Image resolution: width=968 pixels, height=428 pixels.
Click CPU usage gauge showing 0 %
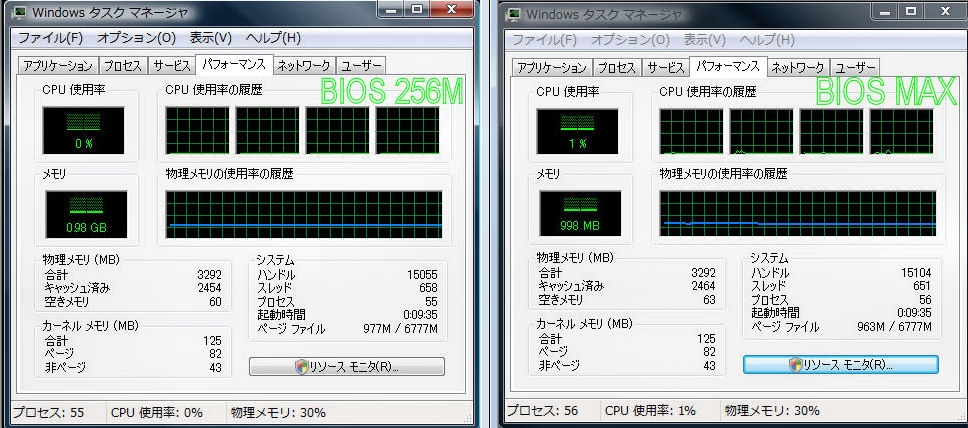pos(83,130)
